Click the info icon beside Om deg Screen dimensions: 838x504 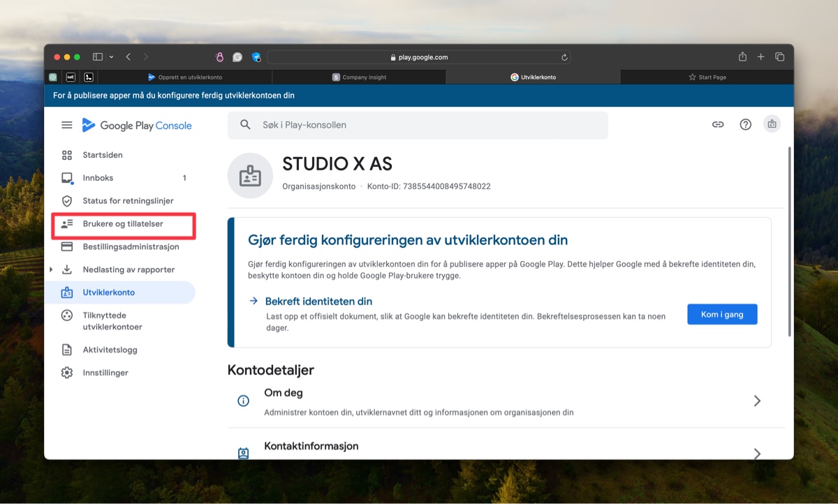pos(243,401)
